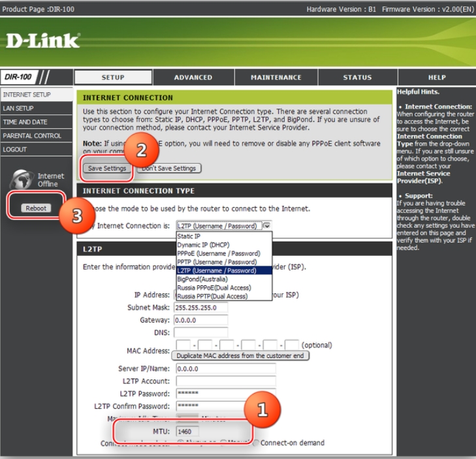476x459 pixels.
Task: Click Duplicate MAC address from the customer end
Action: [240, 355]
